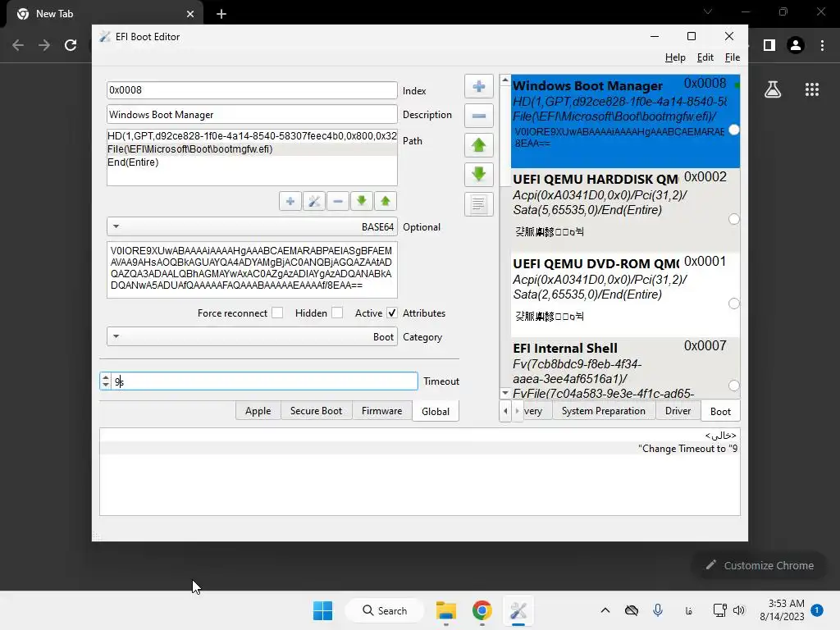The image size is (840, 630).
Task: Add a path node with the small plus
Action: (290, 202)
